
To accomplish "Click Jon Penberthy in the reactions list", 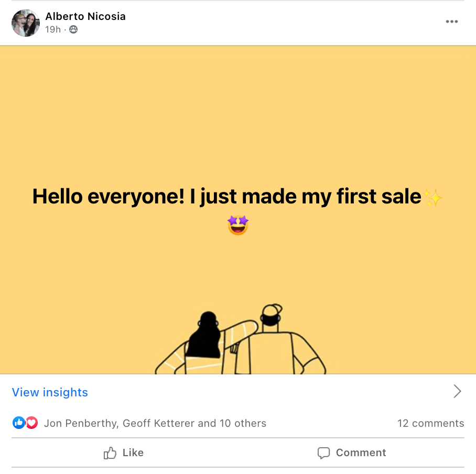I will click(80, 423).
